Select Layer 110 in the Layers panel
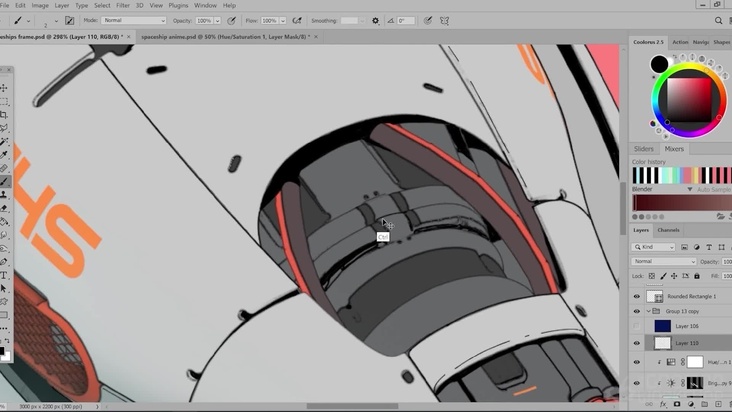The width and height of the screenshot is (732, 412). pyautogui.click(x=687, y=342)
